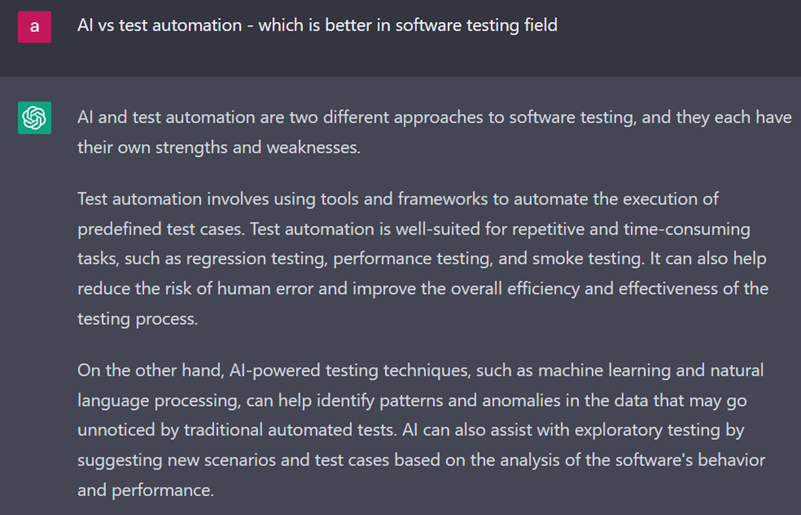Click the words "regression testing" in the response

pos(255,259)
